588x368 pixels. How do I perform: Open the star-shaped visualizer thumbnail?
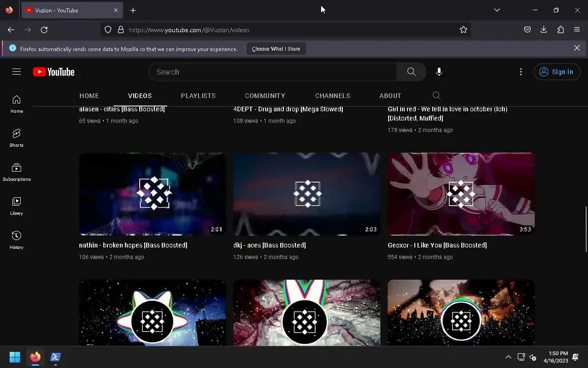click(x=153, y=313)
